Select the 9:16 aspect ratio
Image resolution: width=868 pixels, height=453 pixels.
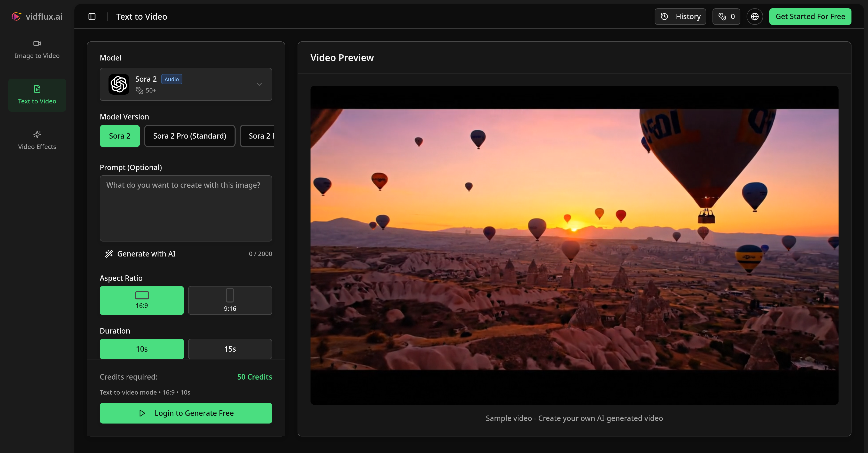point(230,300)
